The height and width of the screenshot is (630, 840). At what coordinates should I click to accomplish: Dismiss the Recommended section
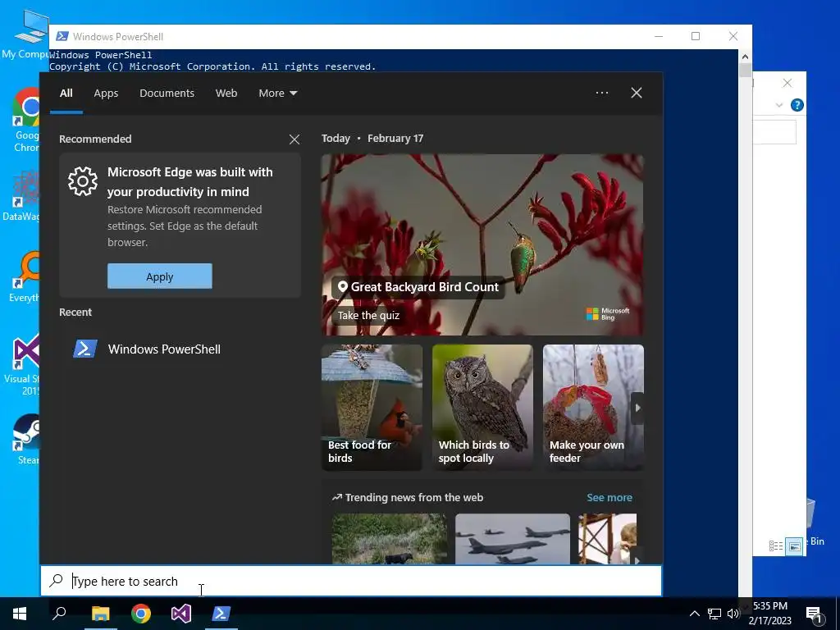click(x=294, y=139)
